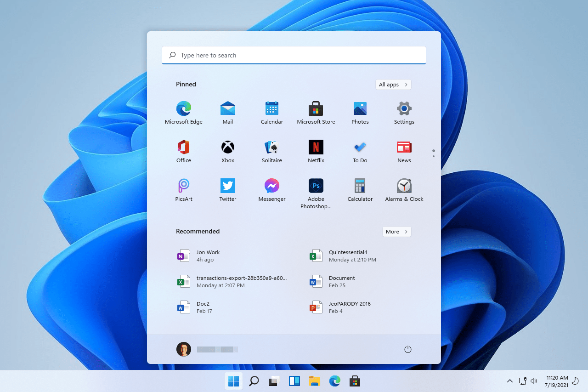Open network status tray icon
This screenshot has height=392, width=588.
522,381
